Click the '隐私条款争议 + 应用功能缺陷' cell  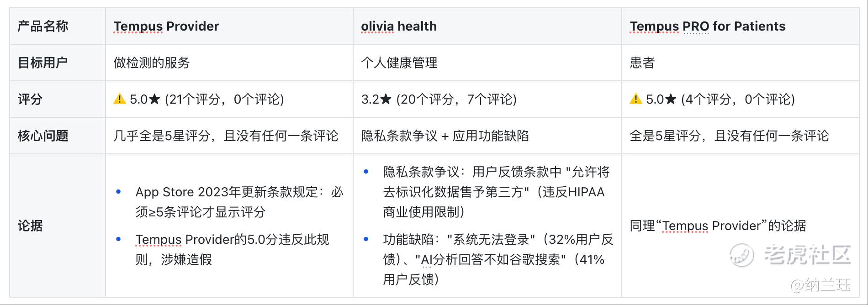445,136
